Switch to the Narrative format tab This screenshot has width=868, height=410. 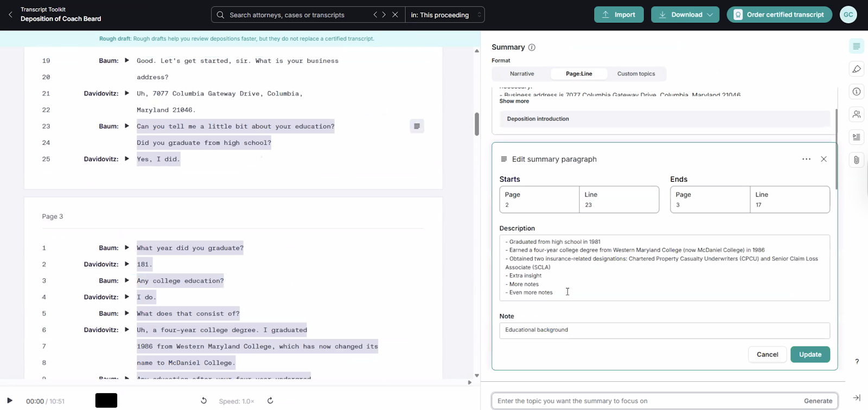point(521,74)
